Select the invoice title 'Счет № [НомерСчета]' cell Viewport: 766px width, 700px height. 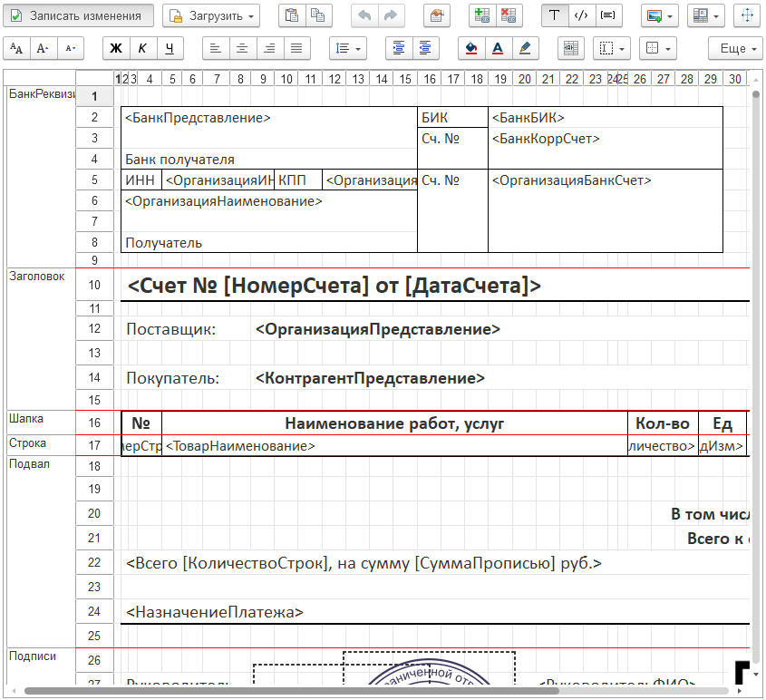click(x=435, y=286)
